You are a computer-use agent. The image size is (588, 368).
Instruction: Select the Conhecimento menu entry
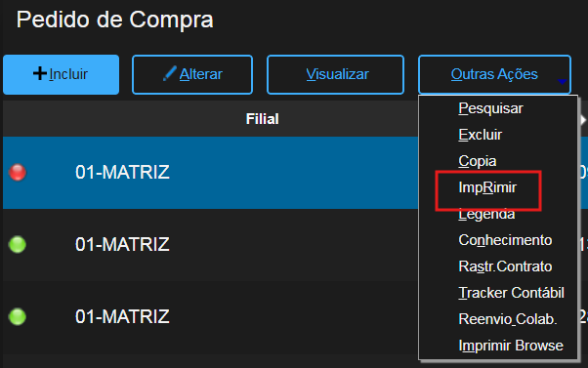(505, 240)
